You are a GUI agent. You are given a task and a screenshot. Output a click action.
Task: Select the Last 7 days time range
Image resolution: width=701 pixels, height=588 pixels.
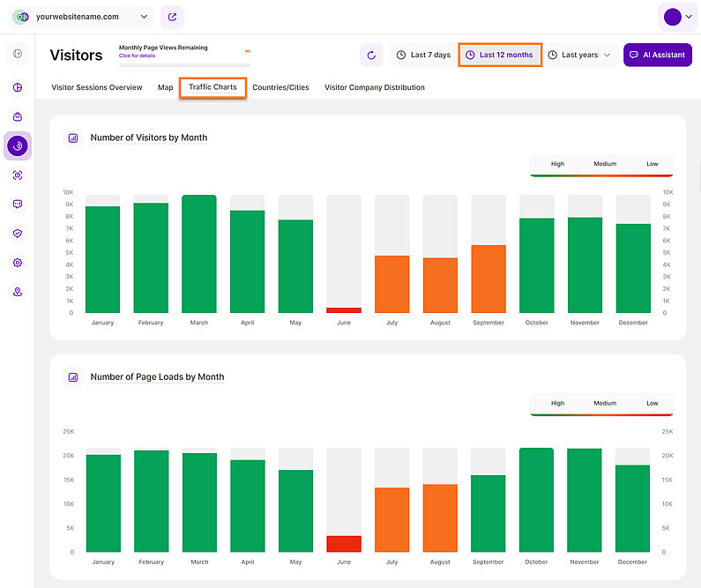coord(423,55)
